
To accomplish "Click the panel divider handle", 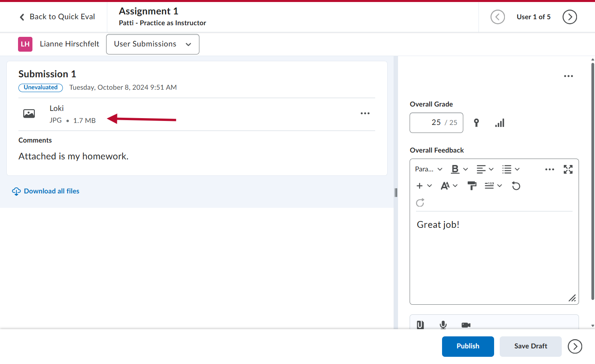I will pos(396,193).
